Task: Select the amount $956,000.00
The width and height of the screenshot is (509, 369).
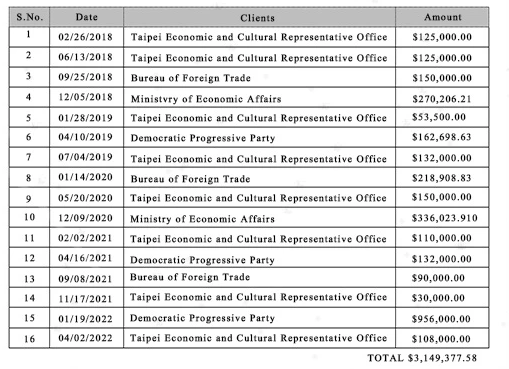Action: click(442, 318)
